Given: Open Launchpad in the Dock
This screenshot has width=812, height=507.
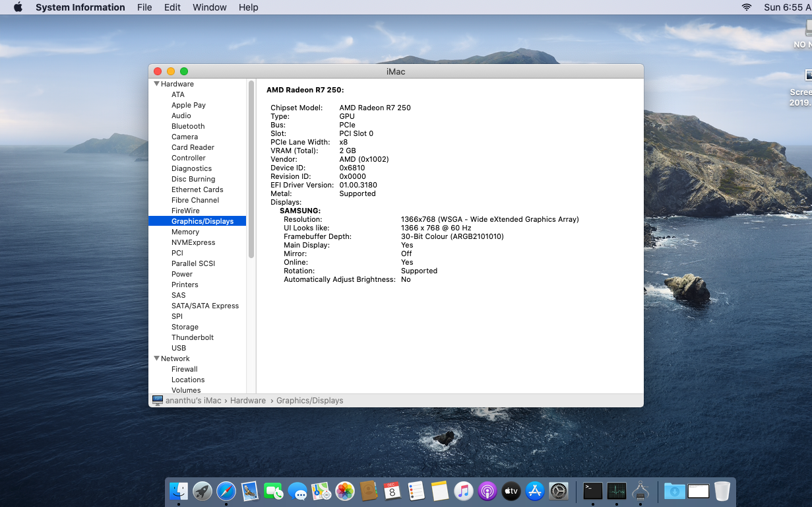Looking at the screenshot, I should 203,490.
